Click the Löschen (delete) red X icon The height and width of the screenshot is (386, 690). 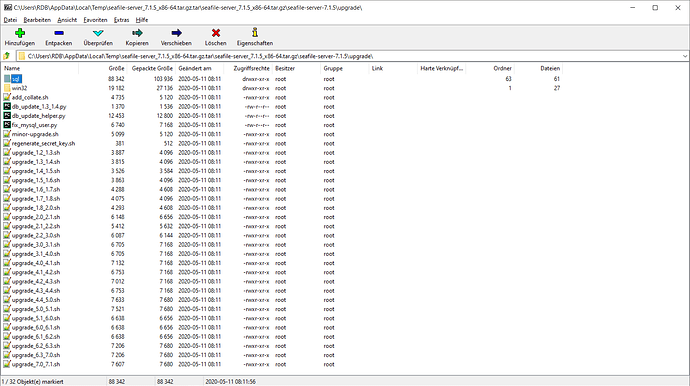[216, 33]
